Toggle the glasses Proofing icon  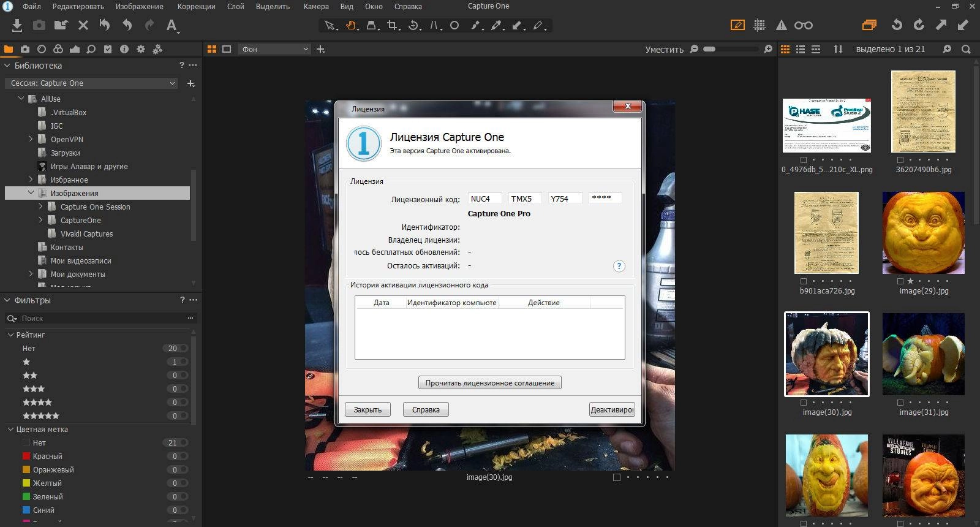point(803,25)
